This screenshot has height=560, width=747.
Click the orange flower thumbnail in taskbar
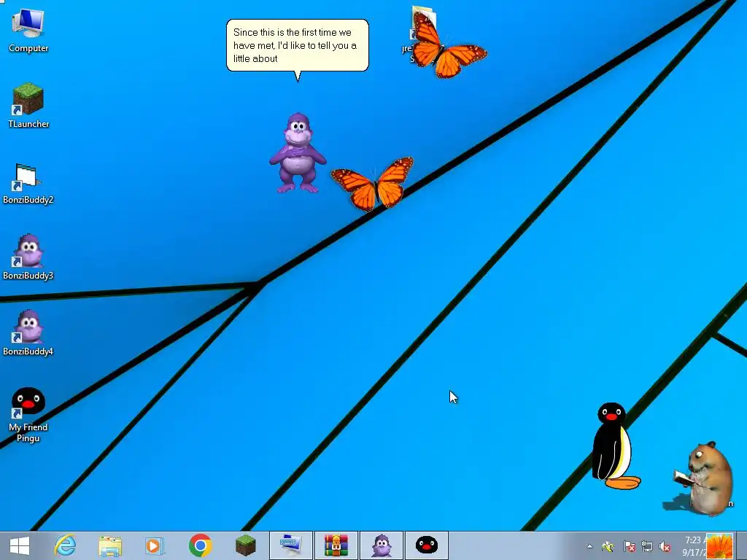[x=720, y=546]
